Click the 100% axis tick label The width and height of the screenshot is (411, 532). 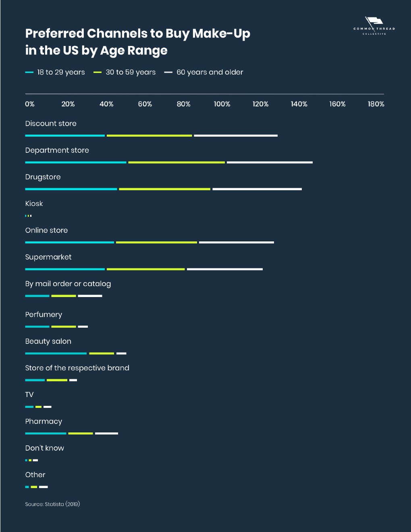point(222,104)
